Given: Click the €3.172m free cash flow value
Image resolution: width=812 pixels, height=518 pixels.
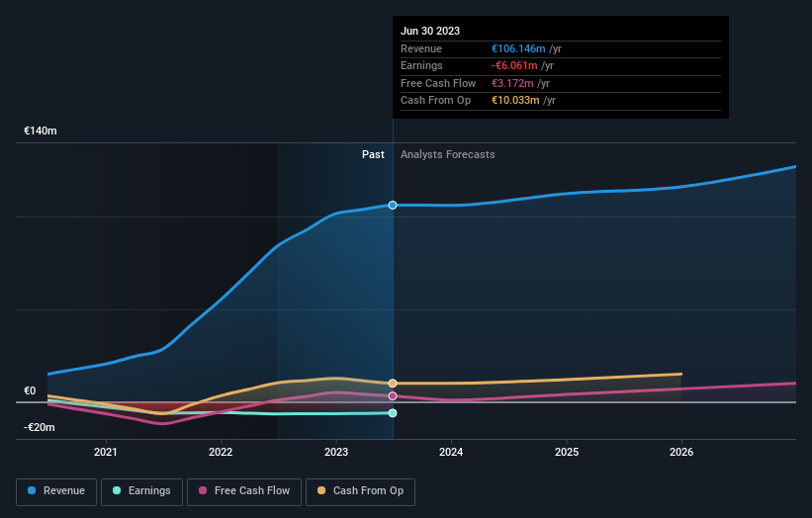Looking at the screenshot, I should pyautogui.click(x=512, y=83).
